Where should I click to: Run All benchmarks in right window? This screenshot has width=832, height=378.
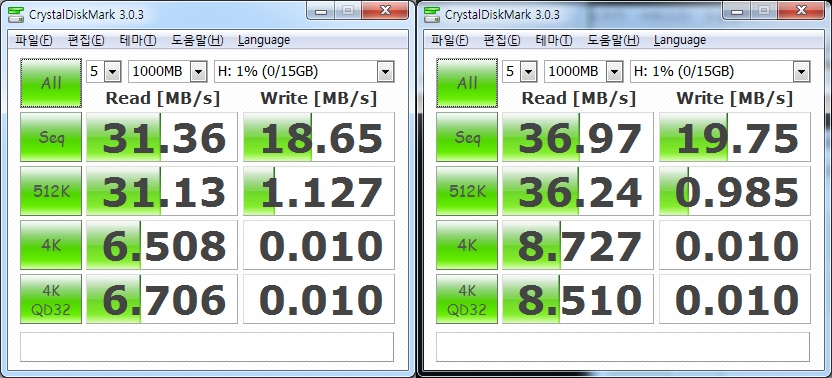(467, 83)
